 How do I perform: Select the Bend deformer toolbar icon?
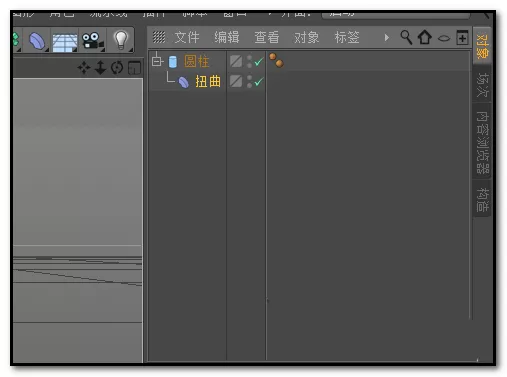coord(37,41)
